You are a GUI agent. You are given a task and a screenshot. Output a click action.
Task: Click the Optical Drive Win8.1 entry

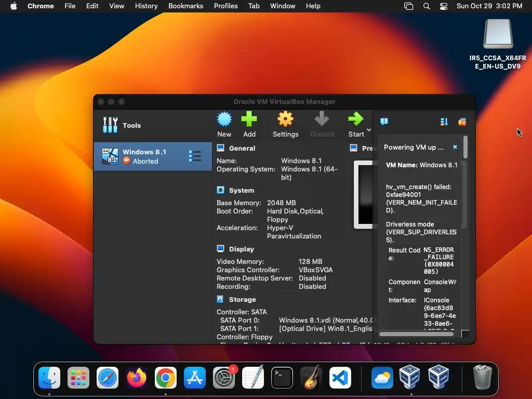pos(326,328)
